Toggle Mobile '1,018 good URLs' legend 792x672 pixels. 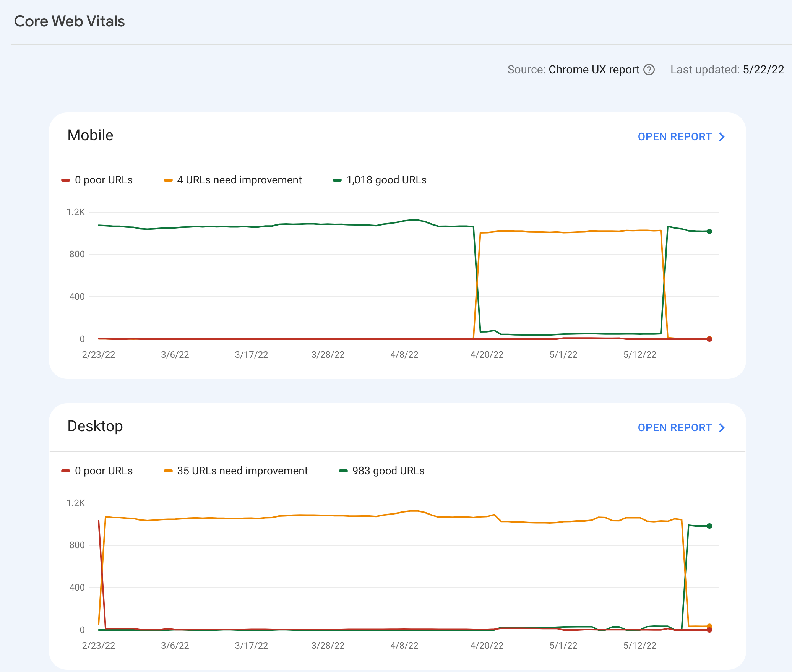point(386,180)
